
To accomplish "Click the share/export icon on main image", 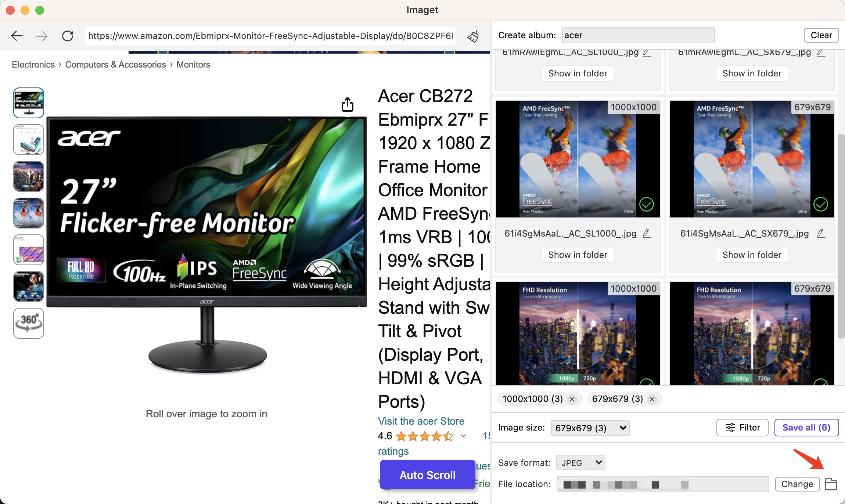I will tap(347, 103).
